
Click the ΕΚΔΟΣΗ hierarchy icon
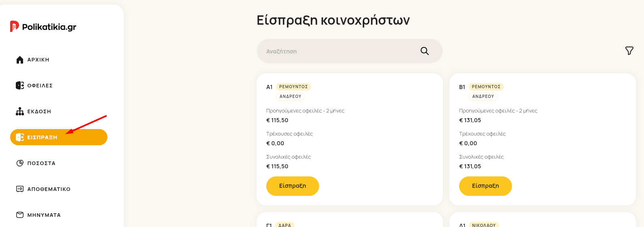tap(20, 111)
